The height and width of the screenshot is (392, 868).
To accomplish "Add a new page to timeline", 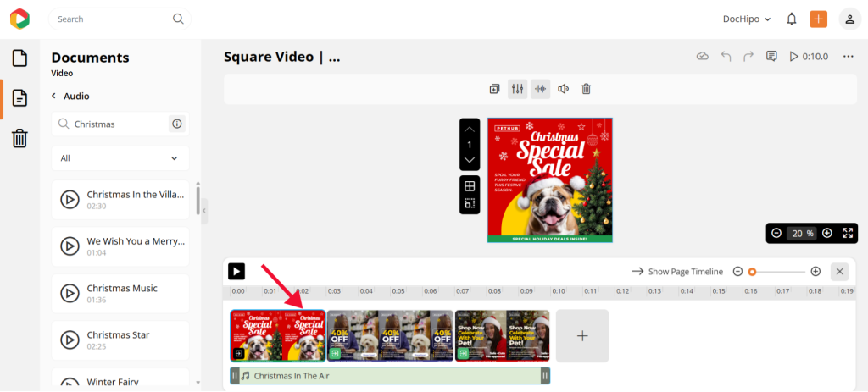I will [x=582, y=336].
